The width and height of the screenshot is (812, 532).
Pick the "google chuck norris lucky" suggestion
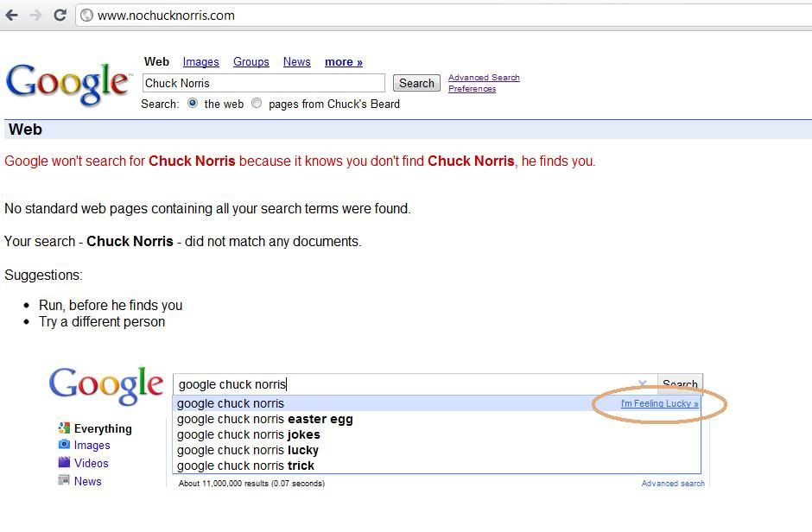(436, 450)
